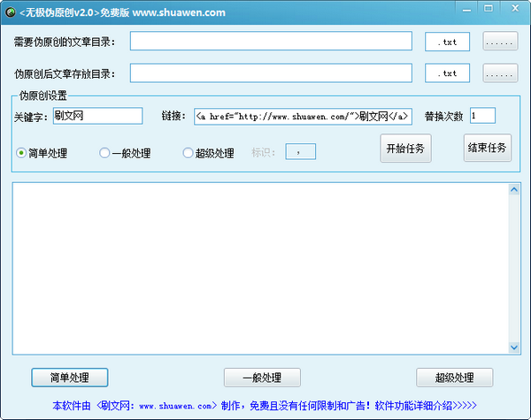The image size is (531, 420).
Task: Stop the task with 结束任务 button
Action: [x=488, y=148]
